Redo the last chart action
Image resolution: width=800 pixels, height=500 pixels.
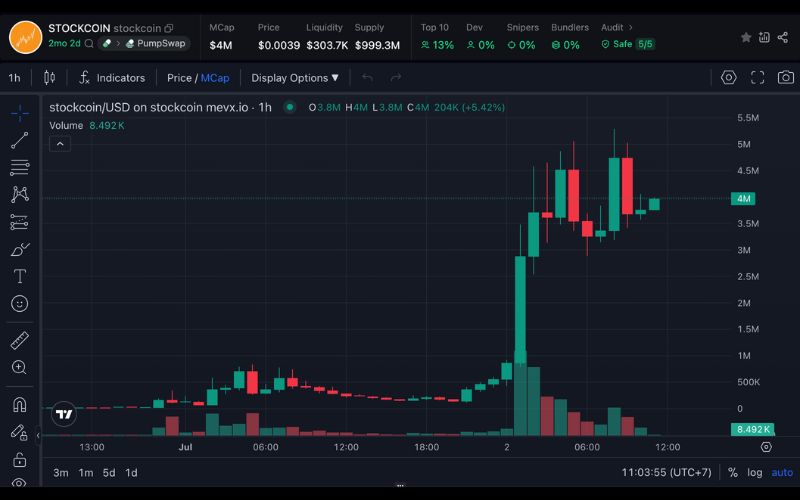click(x=396, y=78)
